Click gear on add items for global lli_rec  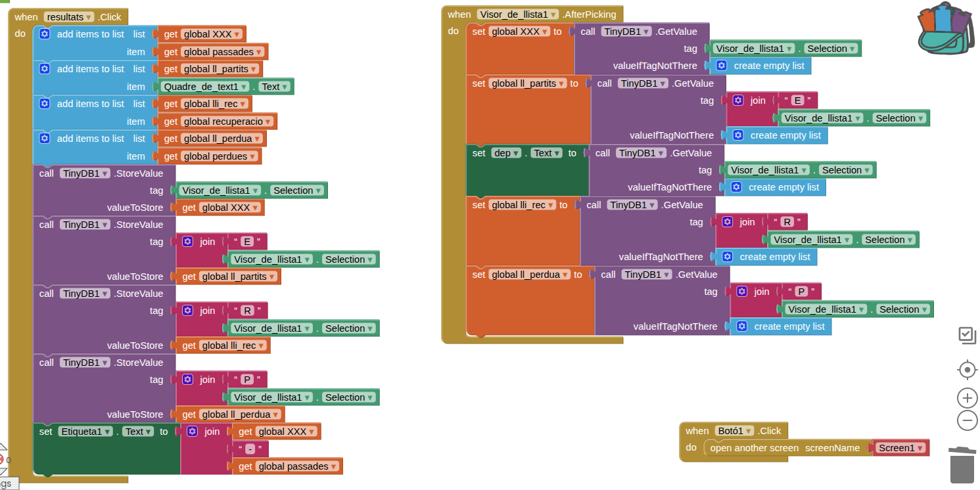tap(45, 104)
